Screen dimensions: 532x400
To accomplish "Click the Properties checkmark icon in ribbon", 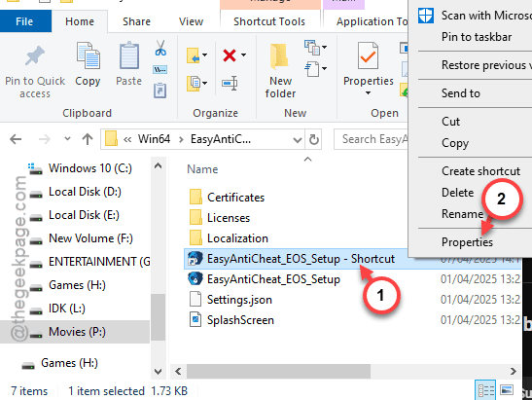I will point(368,56).
